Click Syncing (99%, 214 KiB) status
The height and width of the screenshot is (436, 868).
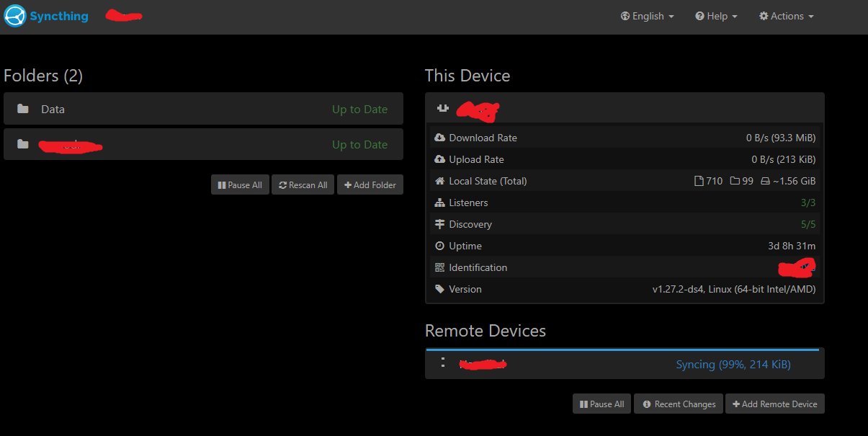[733, 365]
